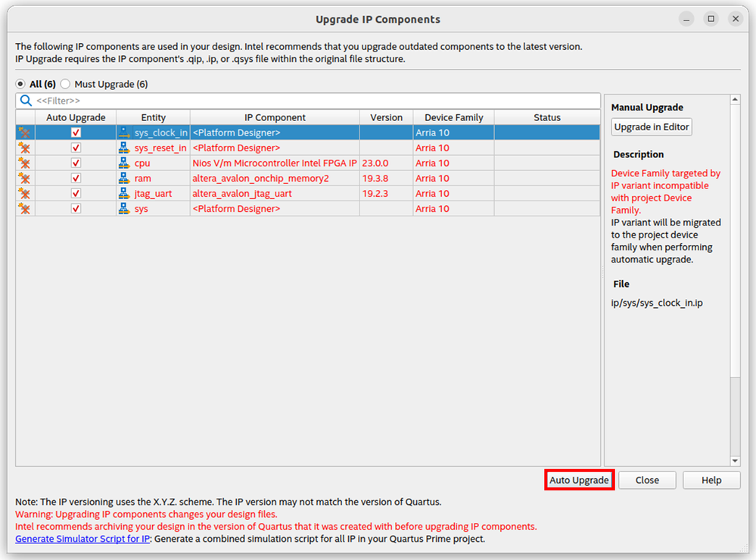Click Nios V/m Microcontroller Intel FPGA IP cell
The width and height of the screenshot is (756, 560).
[x=275, y=163]
